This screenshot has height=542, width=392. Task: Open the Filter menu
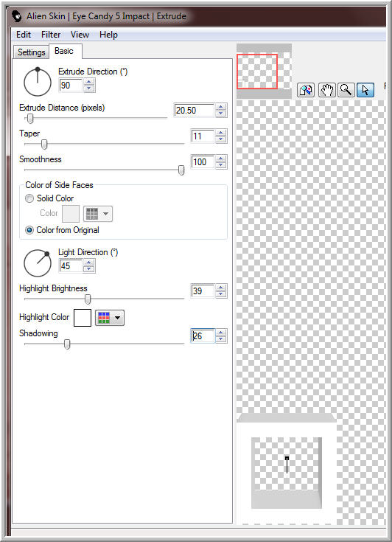(51, 35)
